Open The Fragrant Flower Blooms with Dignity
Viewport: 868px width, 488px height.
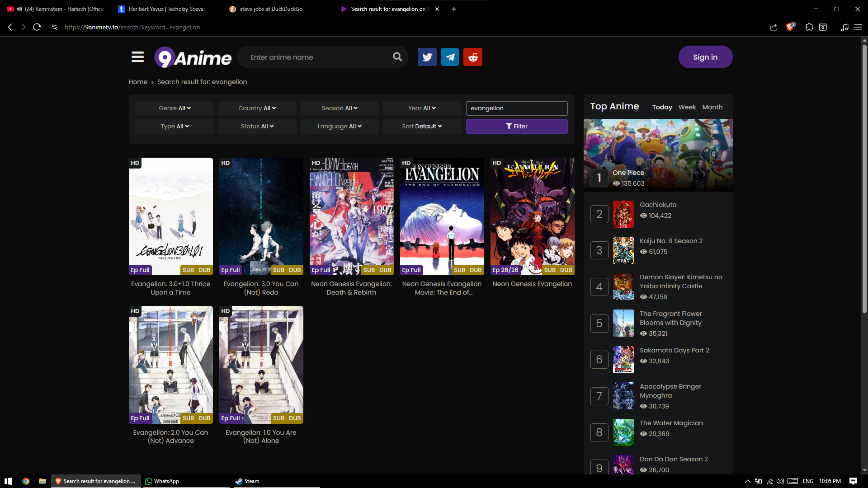click(671, 318)
